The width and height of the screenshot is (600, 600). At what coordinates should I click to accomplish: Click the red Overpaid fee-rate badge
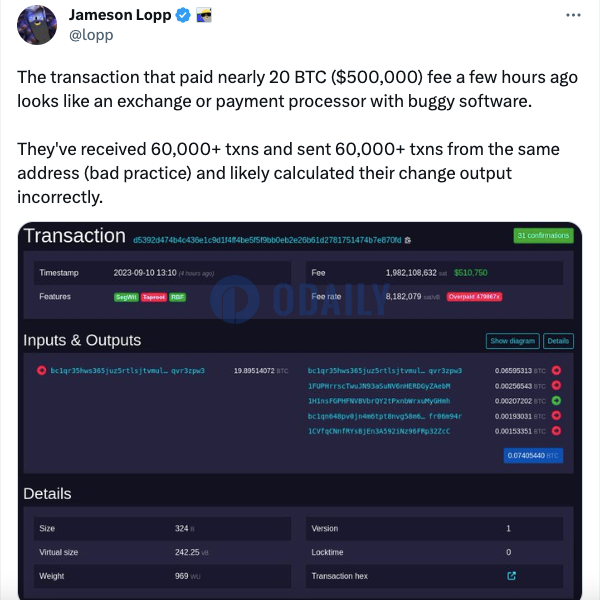474,297
